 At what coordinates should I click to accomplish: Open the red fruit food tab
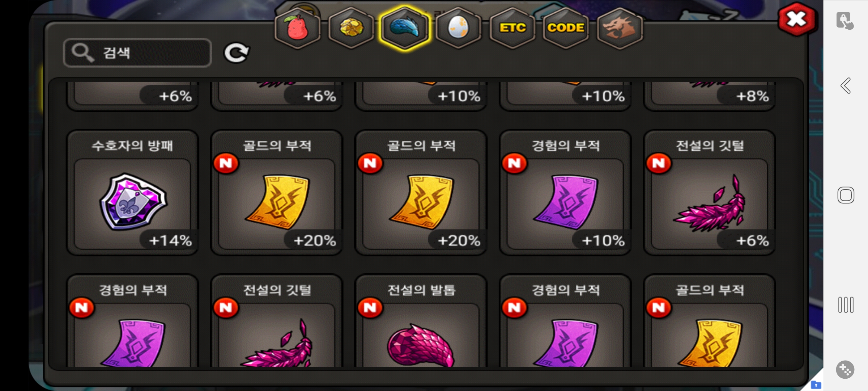pos(297,28)
